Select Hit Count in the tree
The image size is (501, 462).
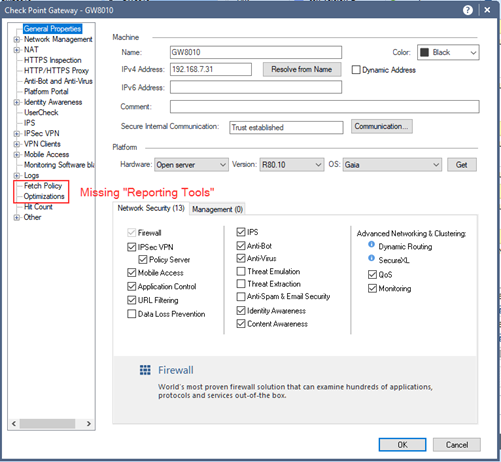pos(38,207)
